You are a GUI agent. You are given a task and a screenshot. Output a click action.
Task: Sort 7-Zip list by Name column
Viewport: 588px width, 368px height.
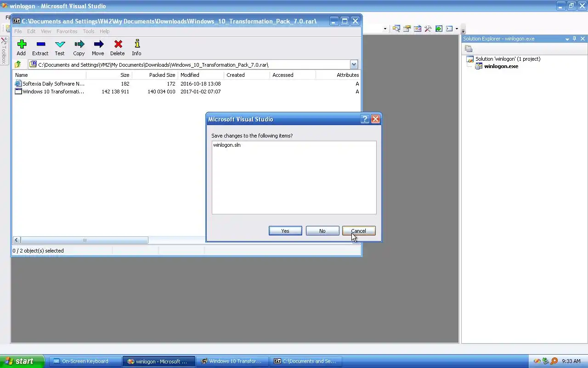50,75
